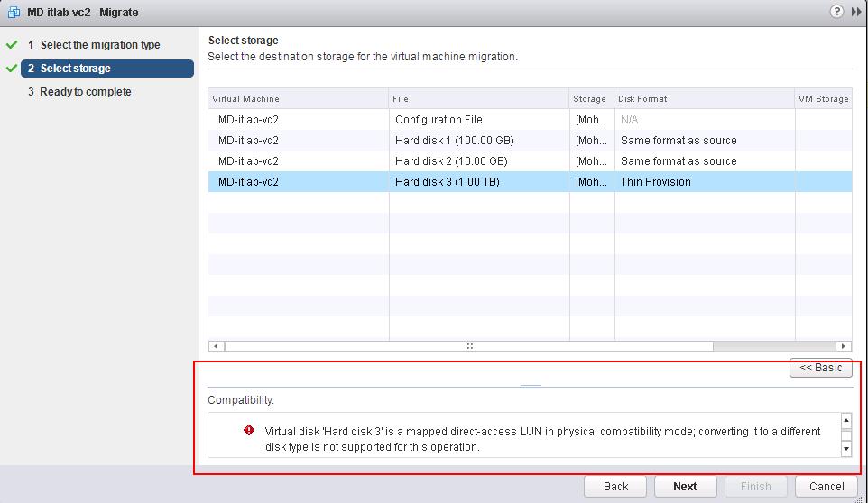Click the VM icon beside MD-itlab-vc2 - Migrate title

tap(14, 12)
